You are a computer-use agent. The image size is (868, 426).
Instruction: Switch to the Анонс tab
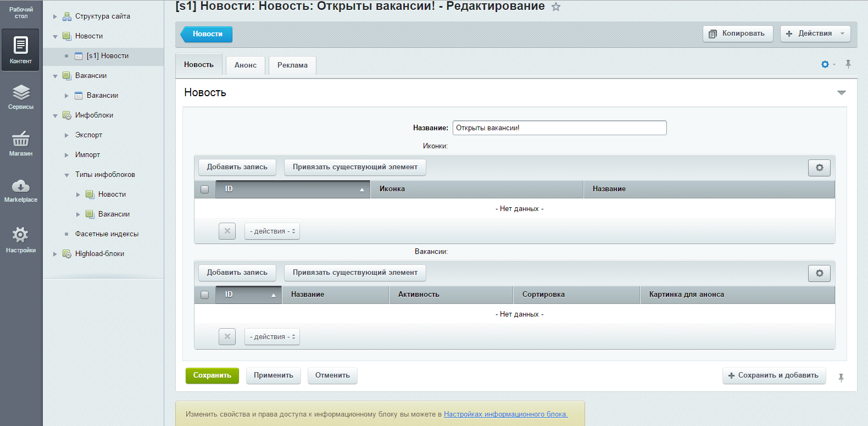246,65
